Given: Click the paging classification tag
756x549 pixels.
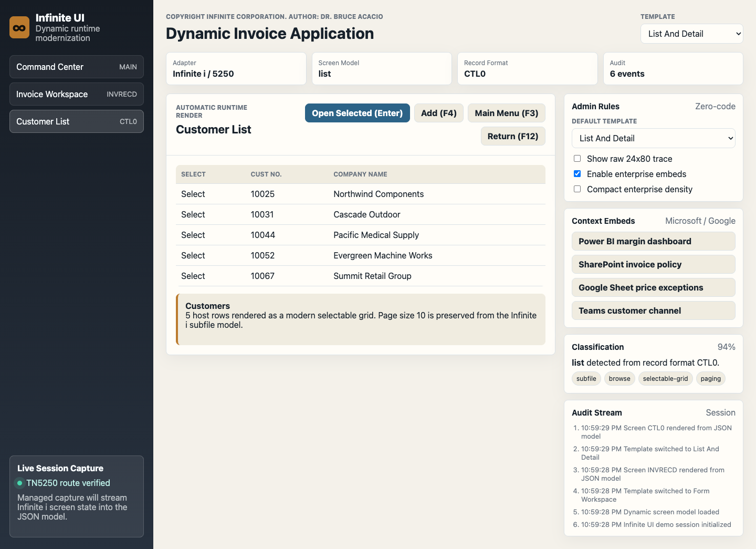Looking at the screenshot, I should (710, 378).
